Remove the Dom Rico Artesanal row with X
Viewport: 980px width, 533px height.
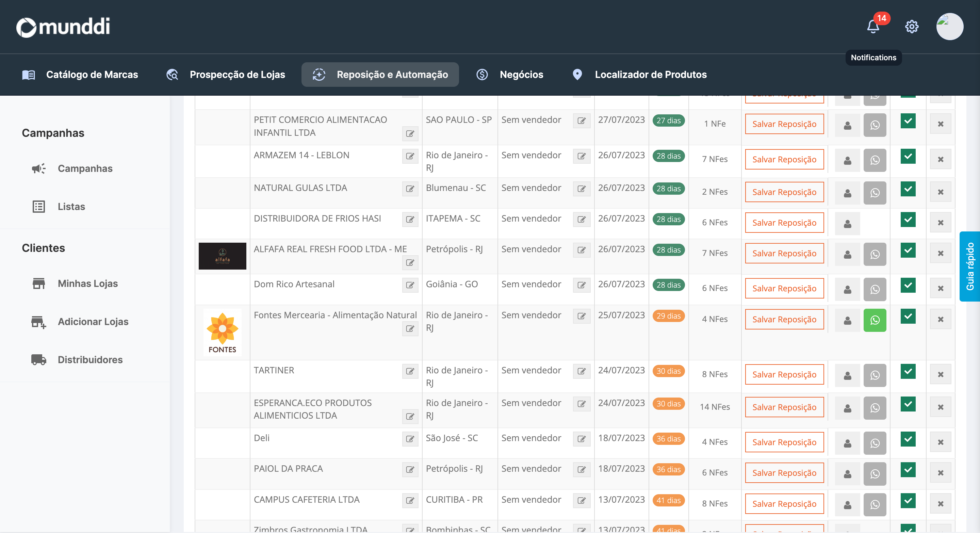click(x=941, y=288)
